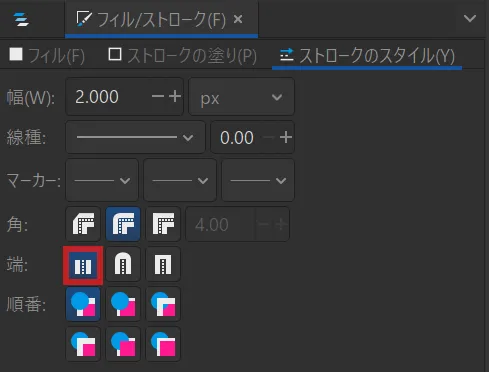Open the panel chevron menu at top right
Screen dimensions: 489x372
pyautogui.click(x=470, y=18)
